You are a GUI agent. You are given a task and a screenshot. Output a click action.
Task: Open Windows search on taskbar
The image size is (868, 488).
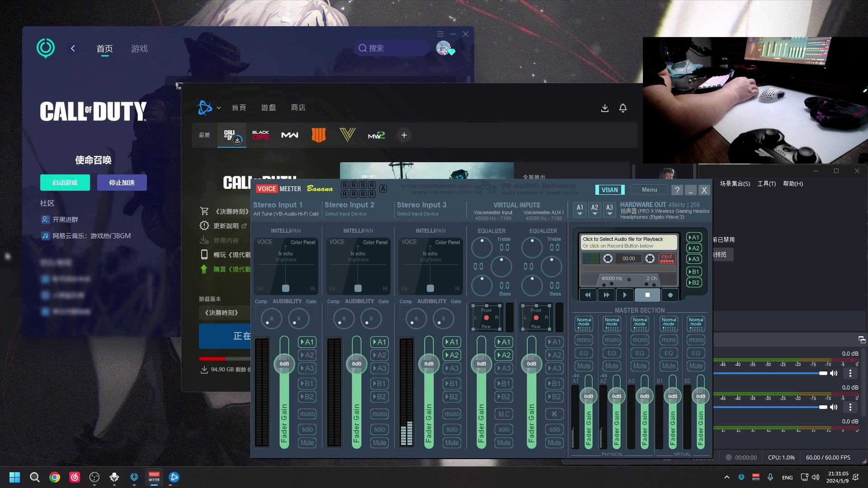[34, 477]
